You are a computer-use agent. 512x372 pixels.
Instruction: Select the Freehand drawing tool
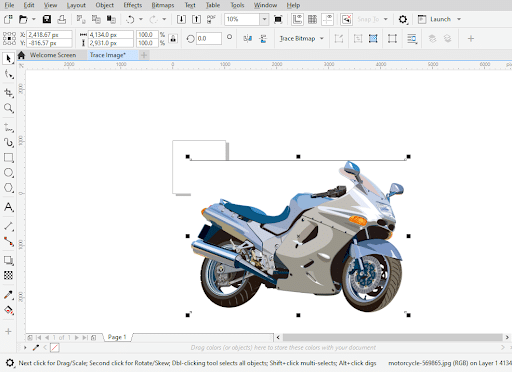[8, 128]
